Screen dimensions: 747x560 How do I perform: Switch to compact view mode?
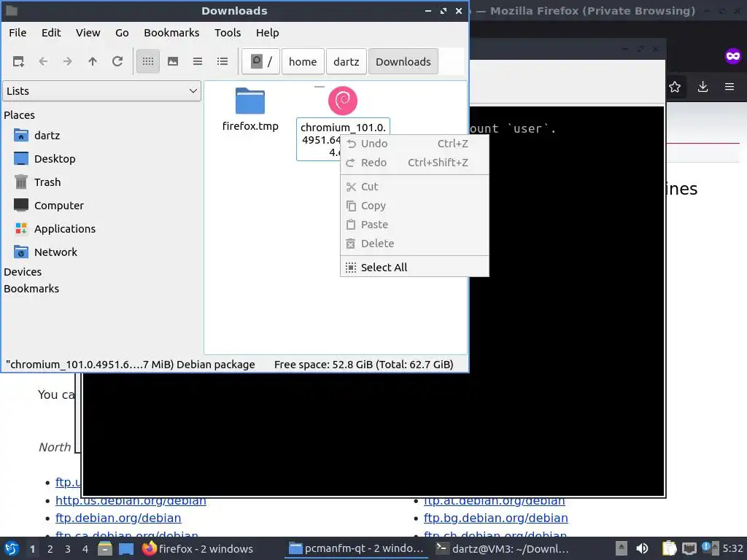tap(198, 61)
